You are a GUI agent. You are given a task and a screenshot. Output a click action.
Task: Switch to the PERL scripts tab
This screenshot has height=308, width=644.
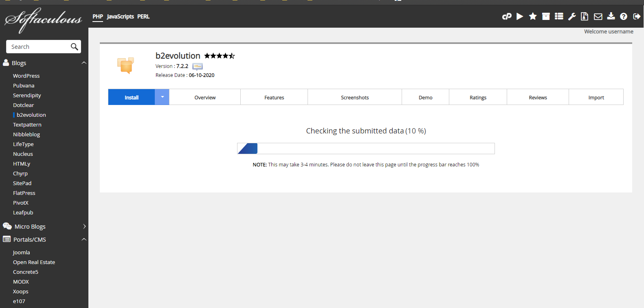(143, 17)
